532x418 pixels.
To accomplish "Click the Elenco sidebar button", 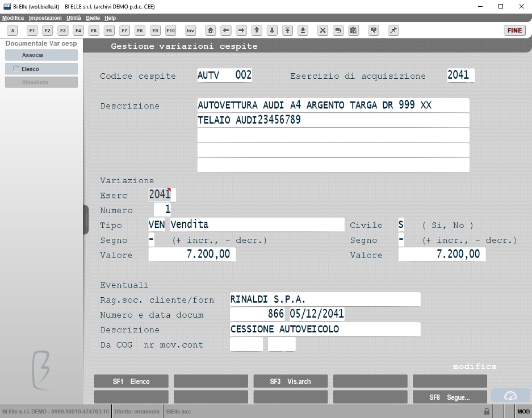I will [41, 69].
